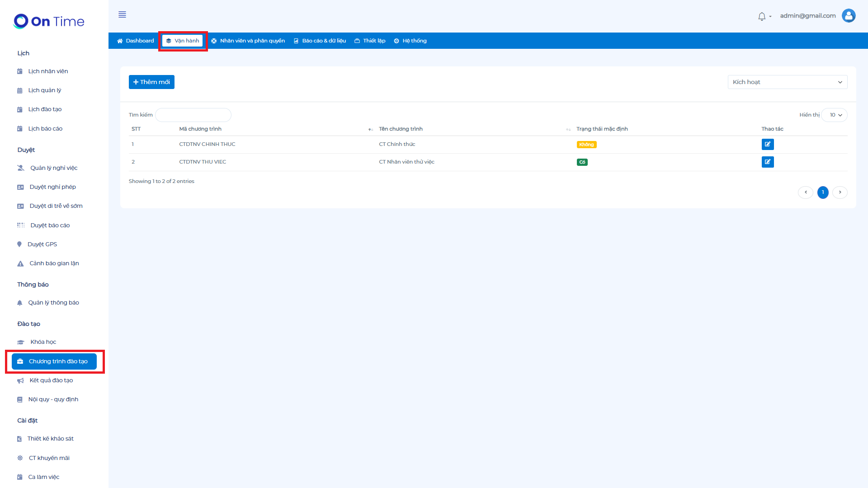868x488 pixels.
Task: Open the notification bell
Action: tap(762, 16)
